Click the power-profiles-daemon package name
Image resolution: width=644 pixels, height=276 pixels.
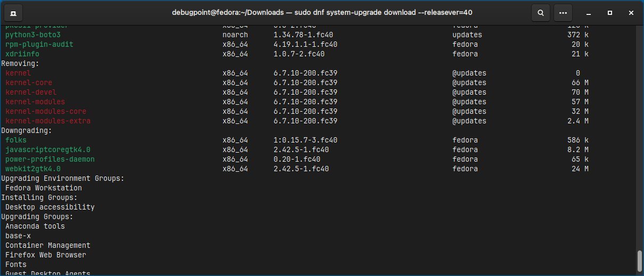pyautogui.click(x=50, y=159)
